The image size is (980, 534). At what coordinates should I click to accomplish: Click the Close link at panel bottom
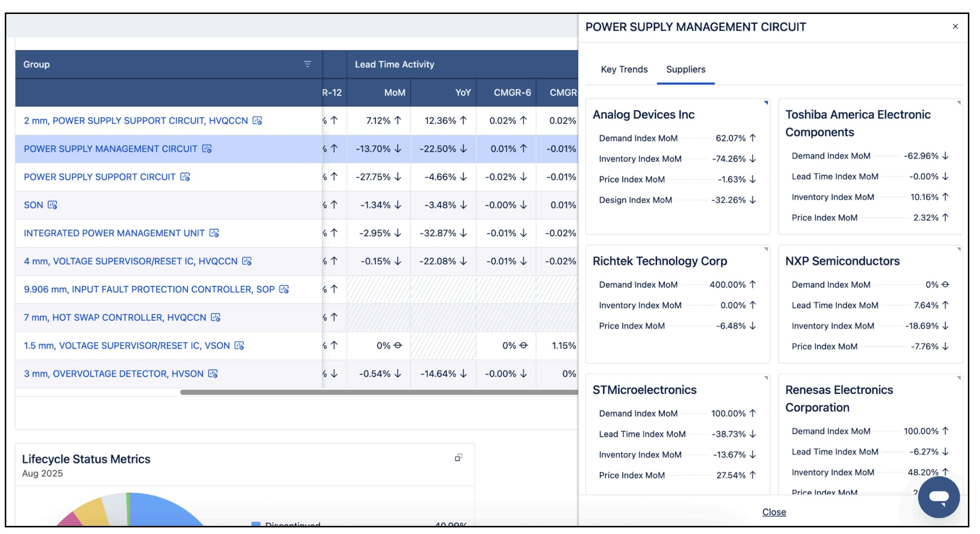774,512
